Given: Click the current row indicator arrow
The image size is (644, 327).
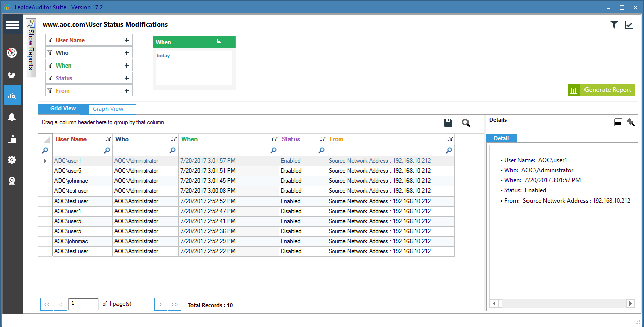Looking at the screenshot, I should pyautogui.click(x=45, y=161).
